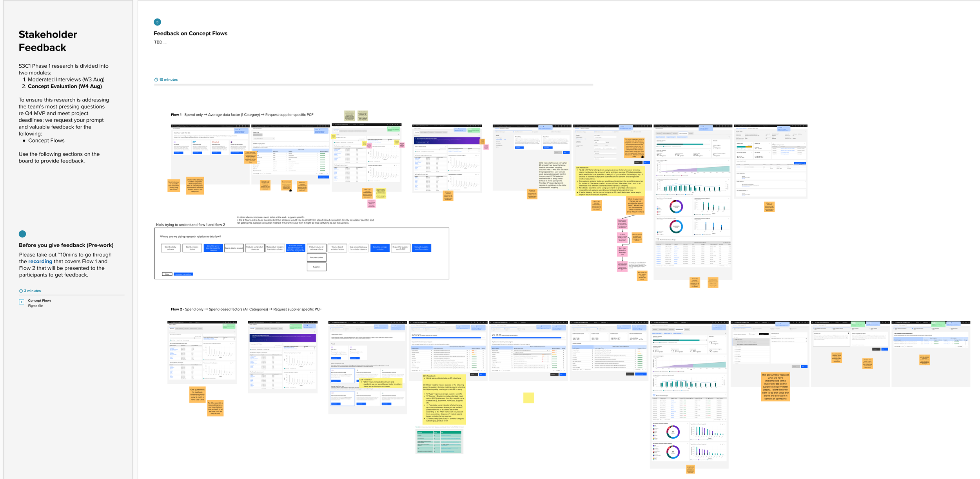This screenshot has width=980, height=479.
Task: Click the Concept Flows file title
Action: point(40,300)
